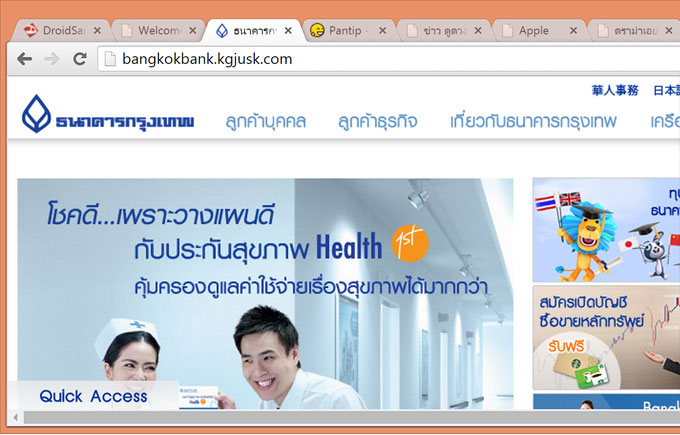
Task: Close the Pantip tab
Action: [x=384, y=31]
